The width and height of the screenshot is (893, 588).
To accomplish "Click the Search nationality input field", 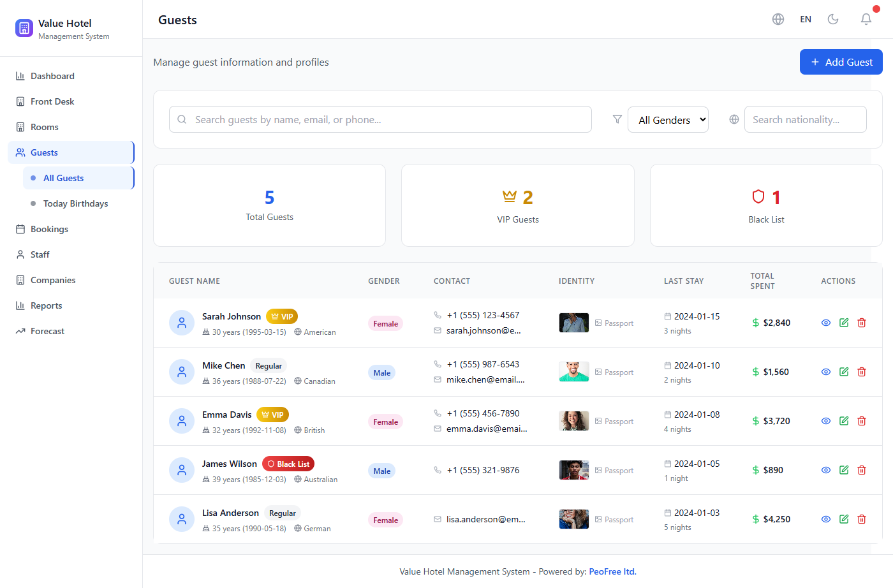I will coord(805,120).
